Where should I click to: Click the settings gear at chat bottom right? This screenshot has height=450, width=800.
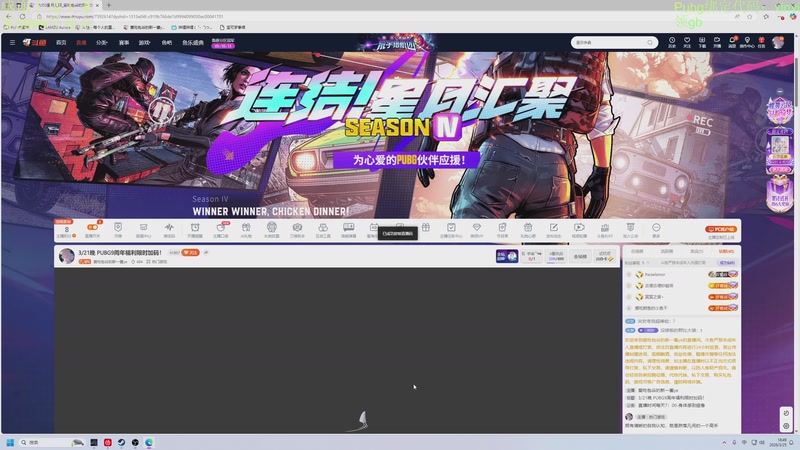786,426
